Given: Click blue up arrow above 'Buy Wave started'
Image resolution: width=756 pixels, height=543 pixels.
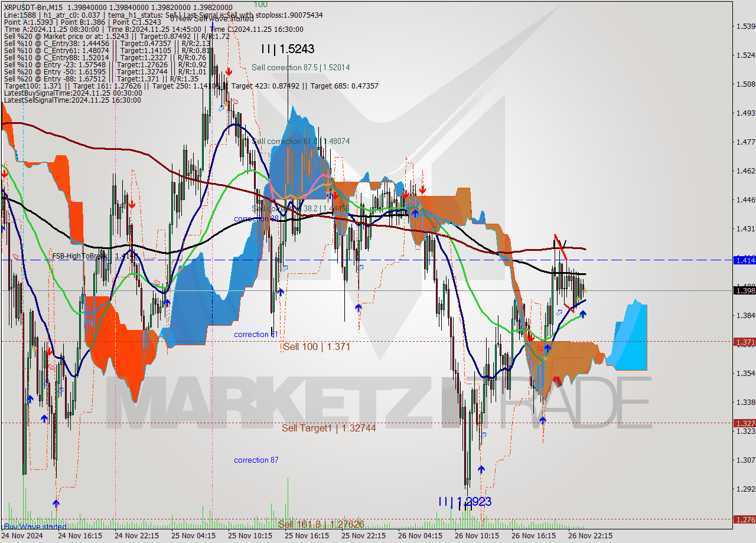Looking at the screenshot, I should point(56,503).
